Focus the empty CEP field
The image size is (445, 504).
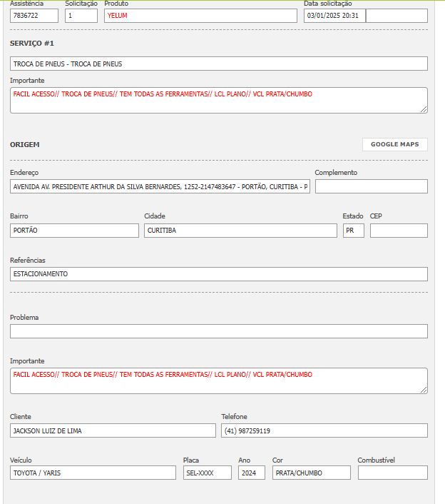pos(399,231)
